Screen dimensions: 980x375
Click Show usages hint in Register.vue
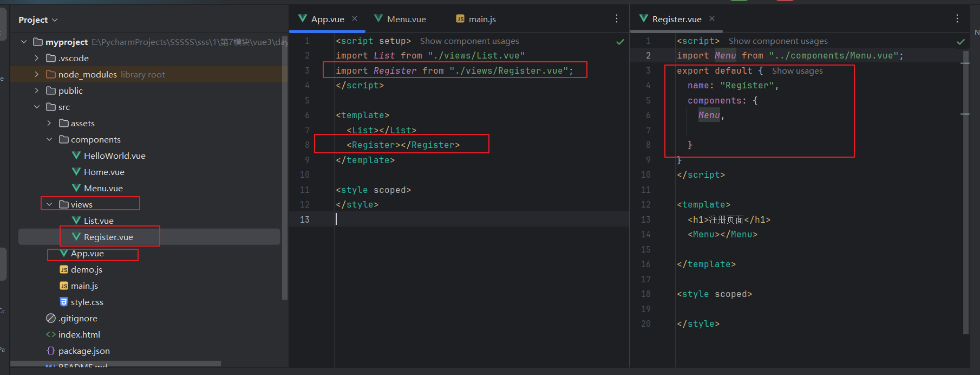(x=797, y=71)
